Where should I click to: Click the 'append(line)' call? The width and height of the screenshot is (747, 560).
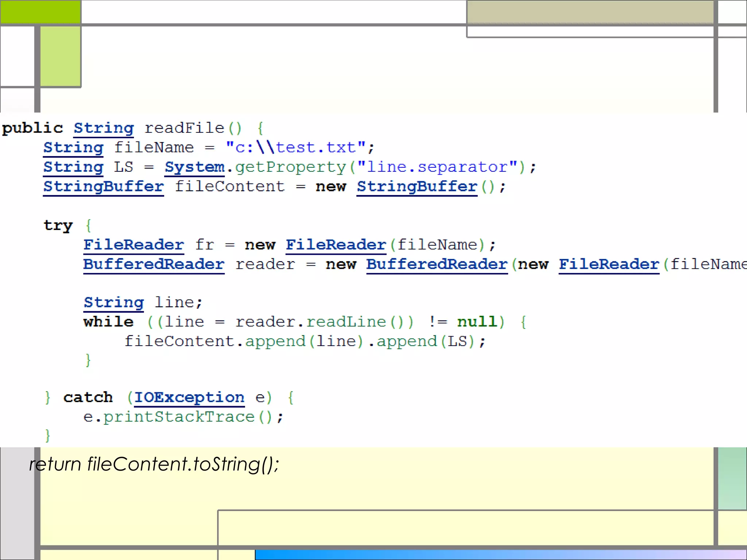(x=305, y=341)
